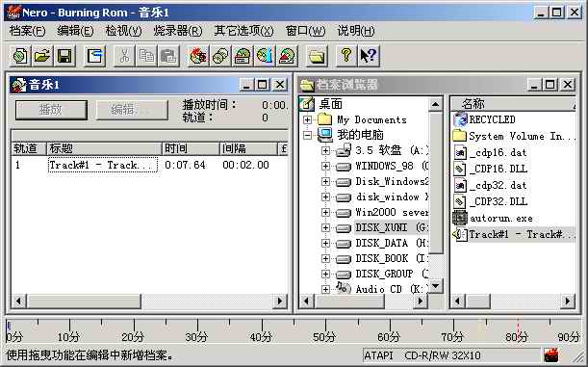Select the System Volume In... folder
The height and width of the screenshot is (367, 588).
coord(513,136)
